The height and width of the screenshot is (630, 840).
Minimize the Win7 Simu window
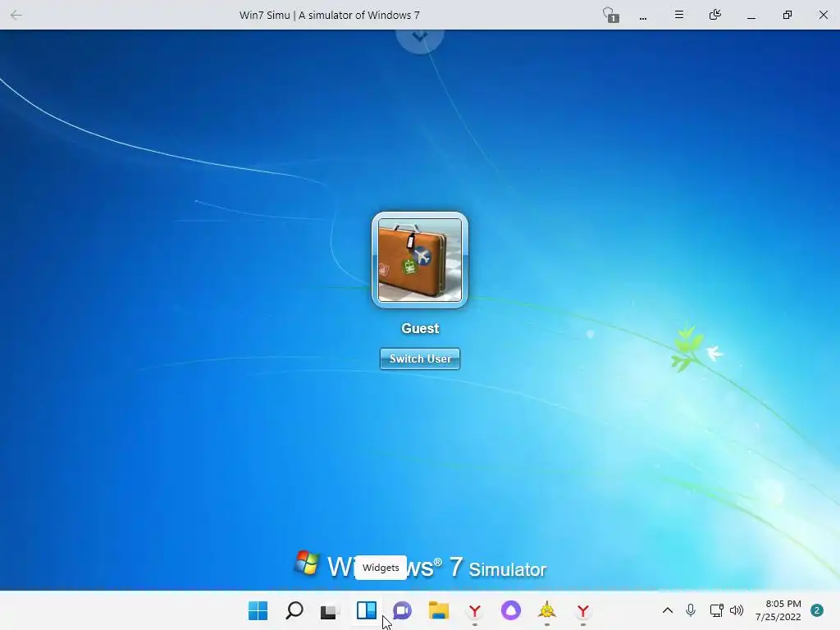tap(751, 16)
